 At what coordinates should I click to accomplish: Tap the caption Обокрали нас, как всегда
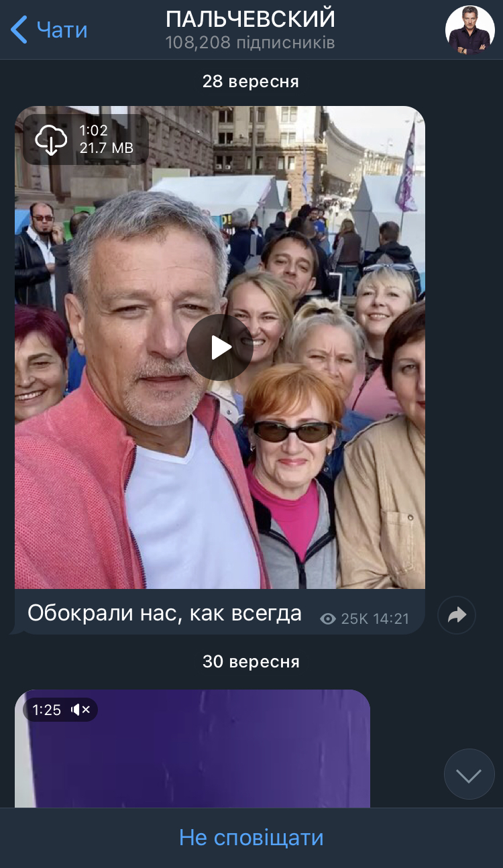[x=164, y=612]
